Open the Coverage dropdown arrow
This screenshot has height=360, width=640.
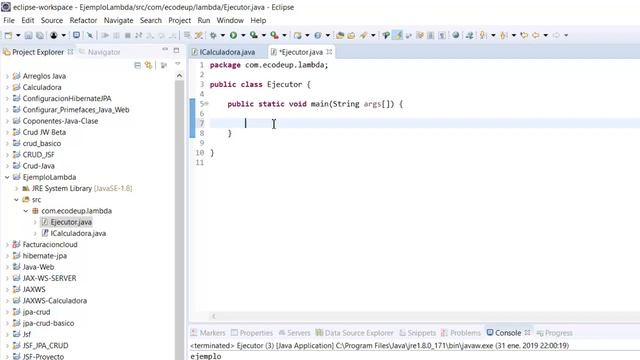coord(264,36)
